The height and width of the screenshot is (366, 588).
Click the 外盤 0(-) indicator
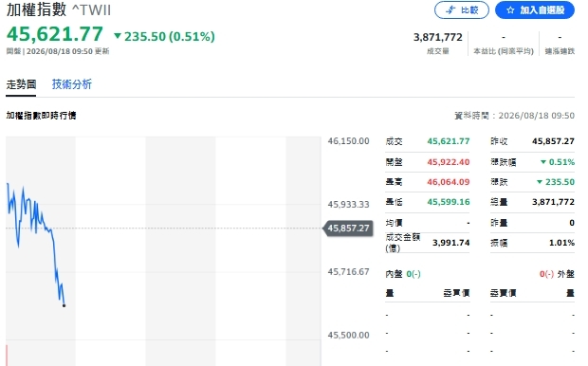[557, 274]
